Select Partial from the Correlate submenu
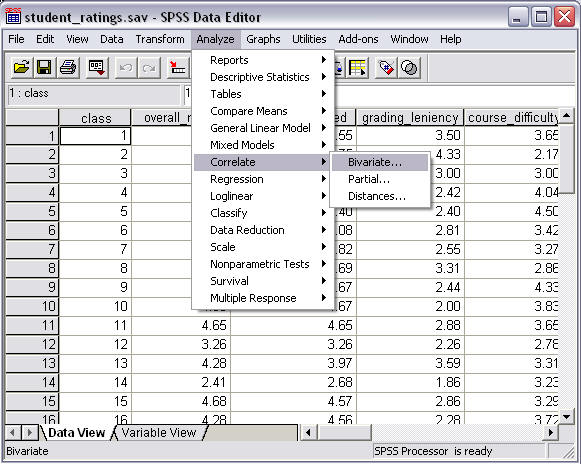581x464 pixels. coord(380,179)
